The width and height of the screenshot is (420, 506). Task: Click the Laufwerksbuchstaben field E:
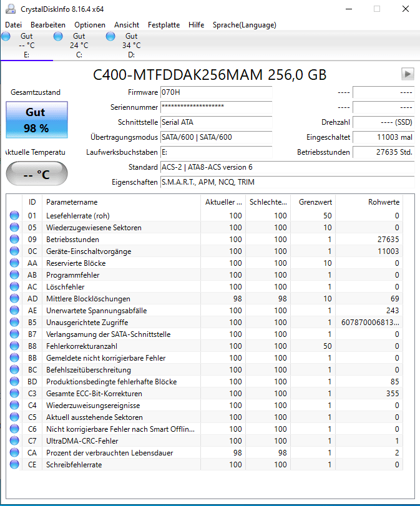[x=217, y=152]
